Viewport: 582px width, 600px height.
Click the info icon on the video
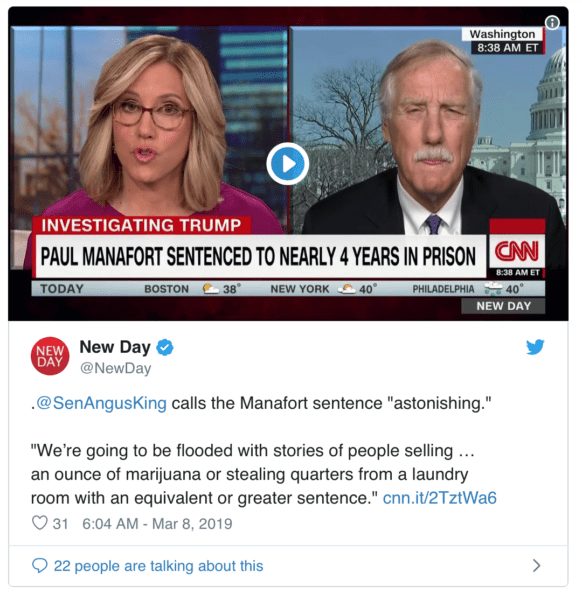552,23
